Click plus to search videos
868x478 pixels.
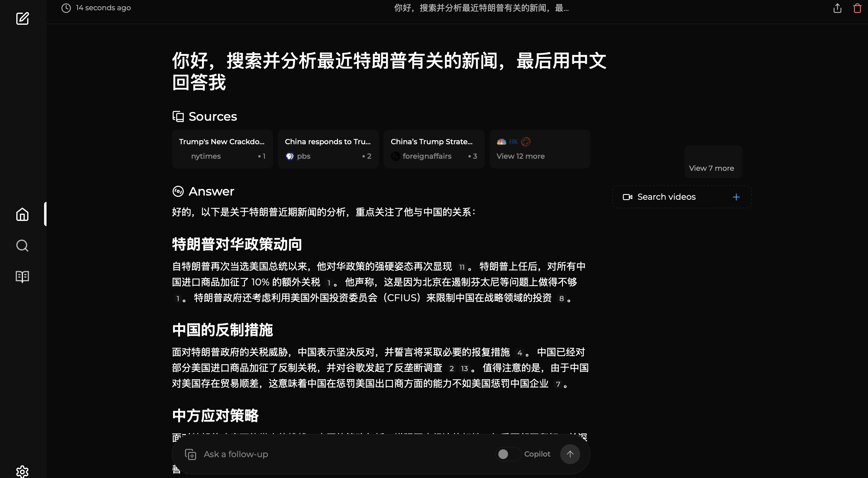[x=736, y=197]
